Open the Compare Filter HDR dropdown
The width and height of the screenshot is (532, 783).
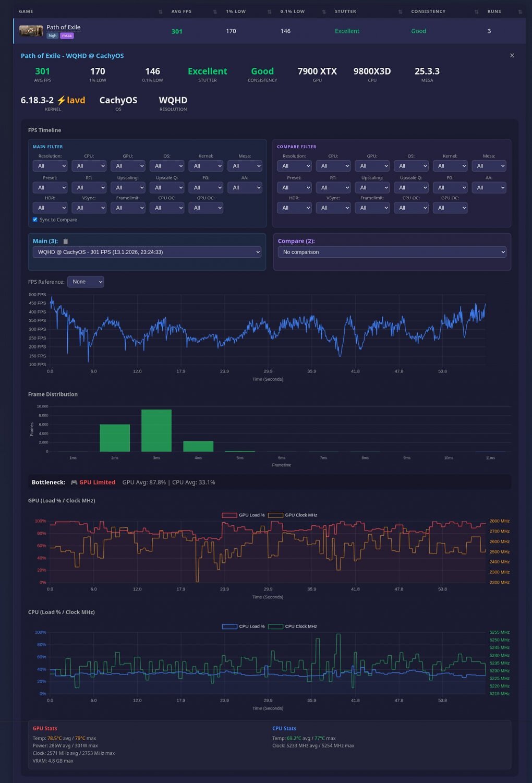pos(294,208)
